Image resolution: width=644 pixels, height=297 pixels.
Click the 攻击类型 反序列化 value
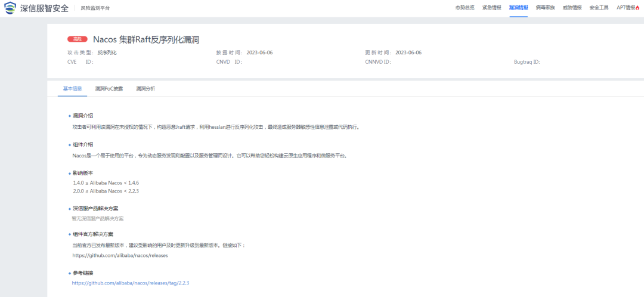[107, 52]
